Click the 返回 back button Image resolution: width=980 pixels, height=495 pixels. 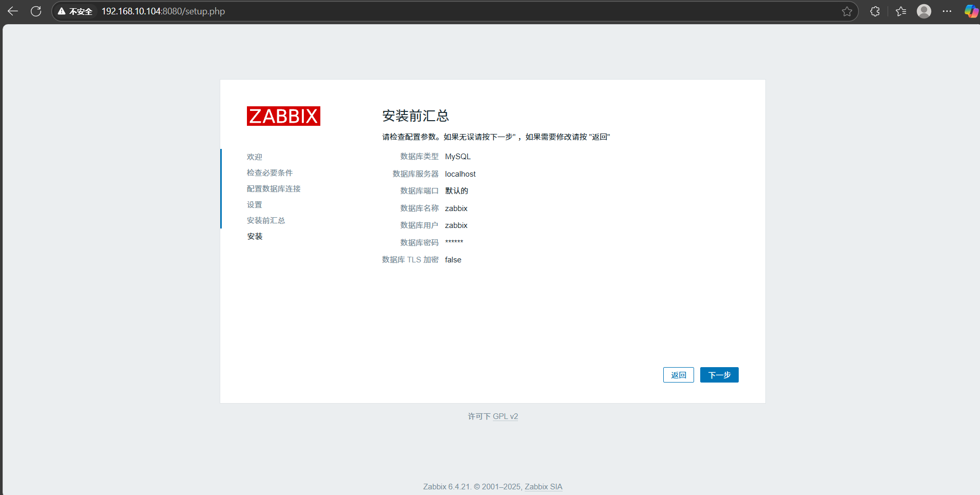coord(679,375)
